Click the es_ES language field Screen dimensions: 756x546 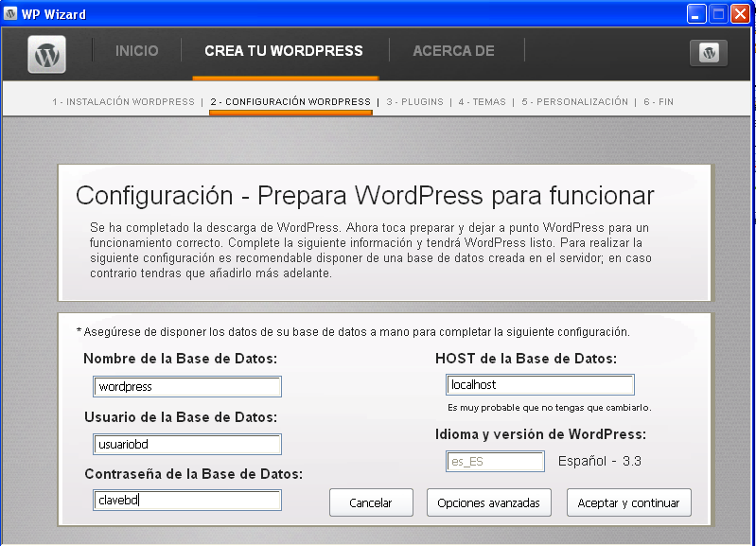click(495, 462)
